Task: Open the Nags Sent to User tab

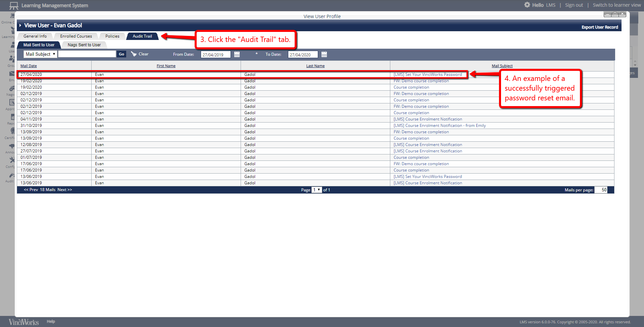Action: tap(84, 45)
